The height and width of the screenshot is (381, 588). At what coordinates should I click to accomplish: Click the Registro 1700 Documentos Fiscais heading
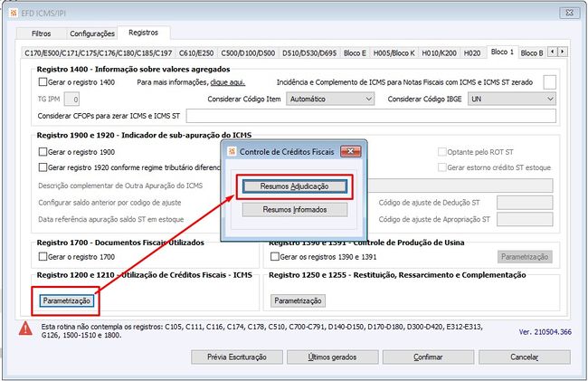(120, 243)
